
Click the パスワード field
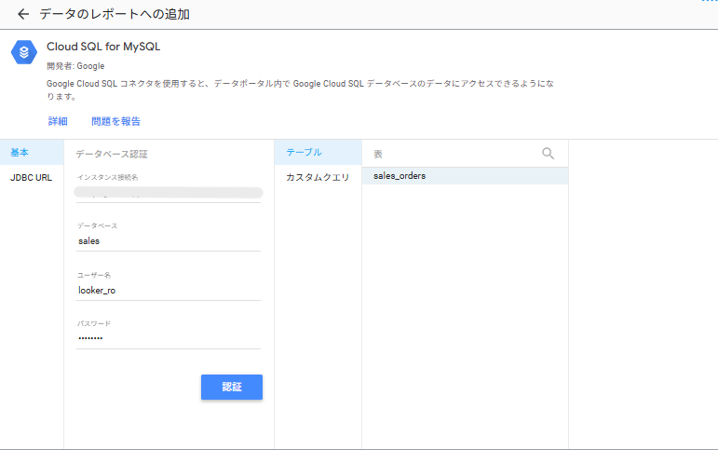pos(169,338)
